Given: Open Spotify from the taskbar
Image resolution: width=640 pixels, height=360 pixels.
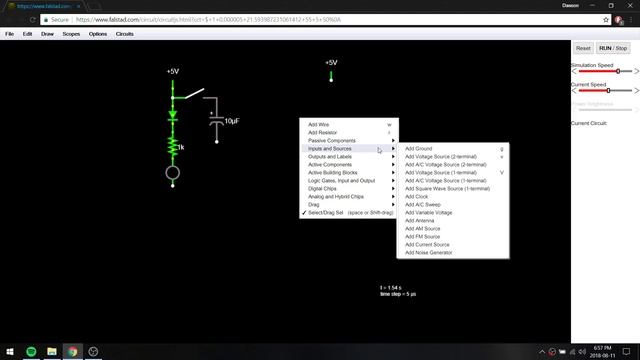Looking at the screenshot, I should pyautogui.click(x=31, y=351).
